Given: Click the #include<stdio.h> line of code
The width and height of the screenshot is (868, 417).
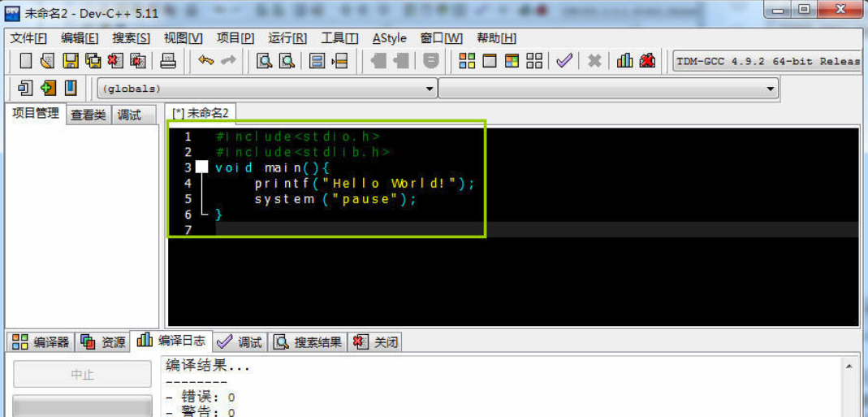Looking at the screenshot, I should tap(298, 136).
